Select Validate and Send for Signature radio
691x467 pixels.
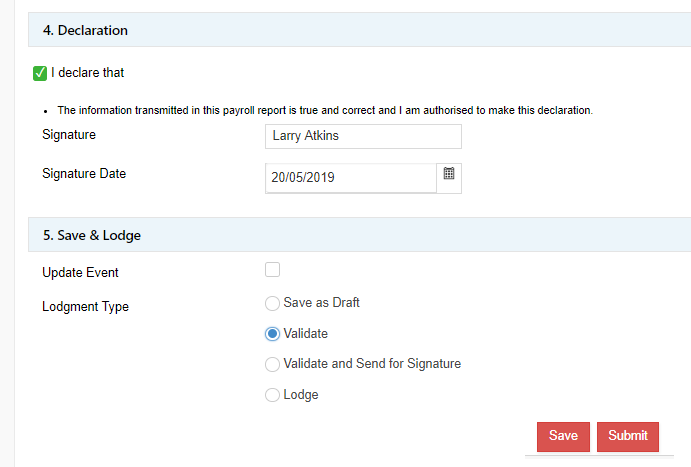pyautogui.click(x=272, y=364)
